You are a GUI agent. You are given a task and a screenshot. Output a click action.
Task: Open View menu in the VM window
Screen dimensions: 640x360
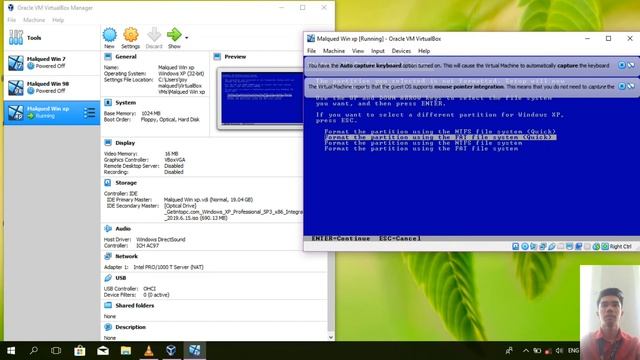pyautogui.click(x=358, y=51)
